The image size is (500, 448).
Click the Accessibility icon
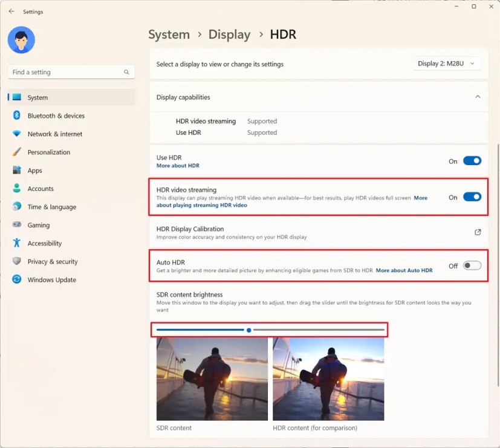coord(16,243)
